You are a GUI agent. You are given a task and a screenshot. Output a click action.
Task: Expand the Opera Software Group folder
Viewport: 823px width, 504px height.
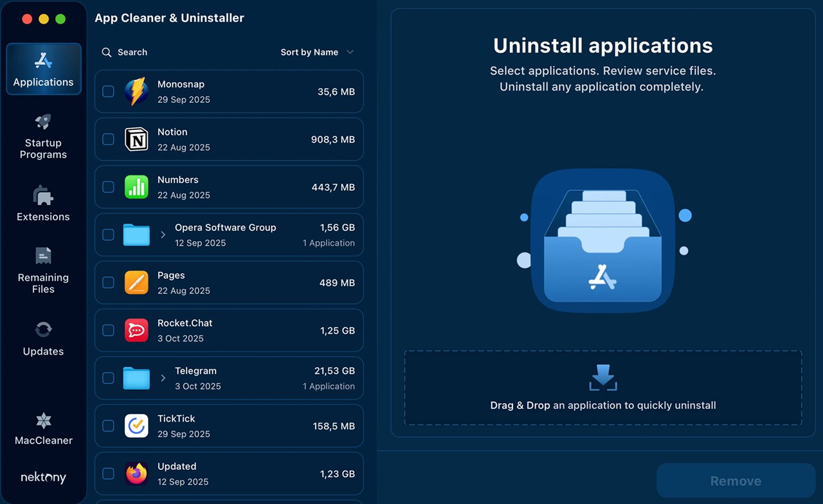point(163,235)
